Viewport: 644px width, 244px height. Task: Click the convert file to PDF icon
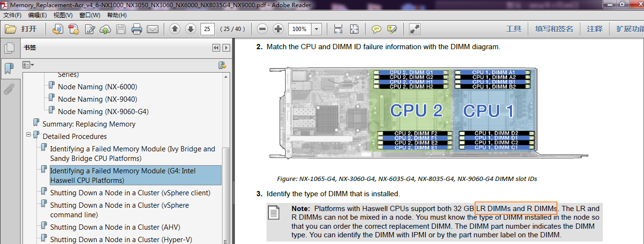point(58,29)
